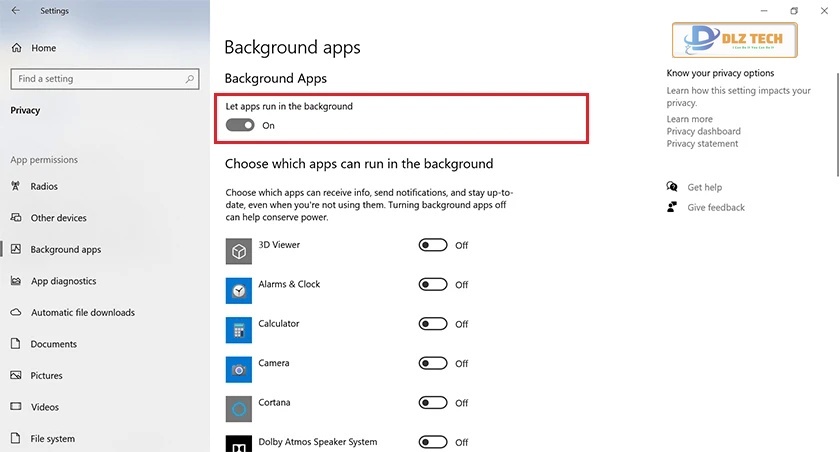Click the Calculator app icon
Viewport: 840px width, 452px height.
(238, 330)
